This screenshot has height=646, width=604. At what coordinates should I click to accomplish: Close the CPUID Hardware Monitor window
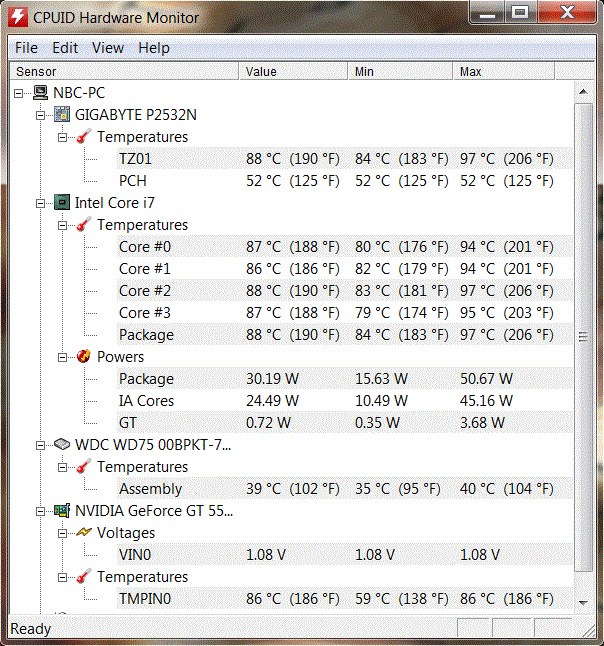[567, 13]
